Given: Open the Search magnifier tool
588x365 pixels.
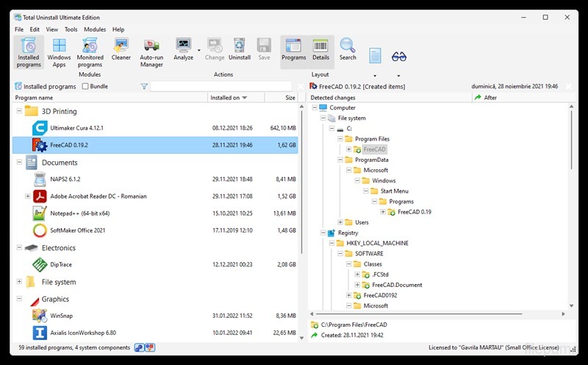Looking at the screenshot, I should pyautogui.click(x=348, y=49).
